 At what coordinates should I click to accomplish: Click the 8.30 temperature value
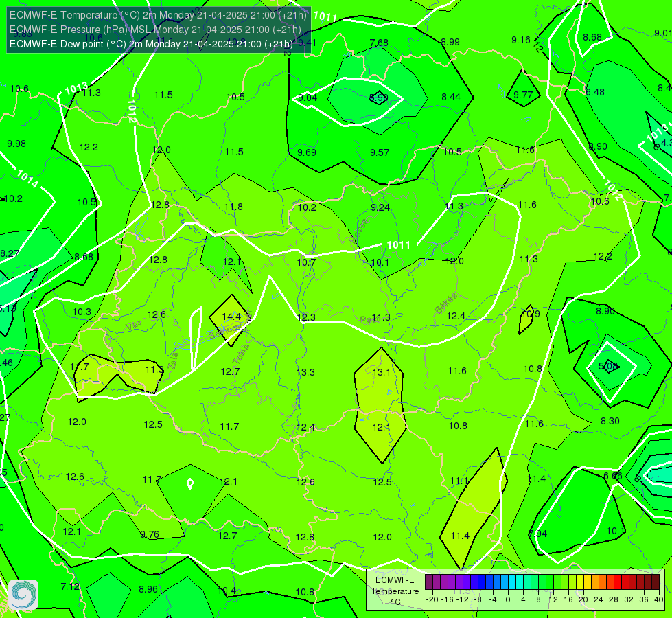click(610, 421)
